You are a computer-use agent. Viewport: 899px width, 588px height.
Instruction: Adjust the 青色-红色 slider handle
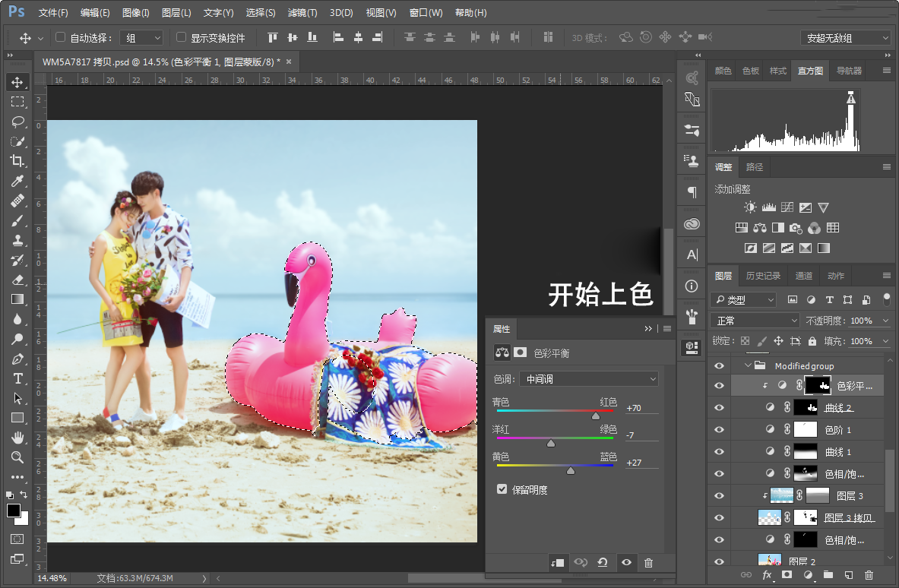tap(596, 416)
